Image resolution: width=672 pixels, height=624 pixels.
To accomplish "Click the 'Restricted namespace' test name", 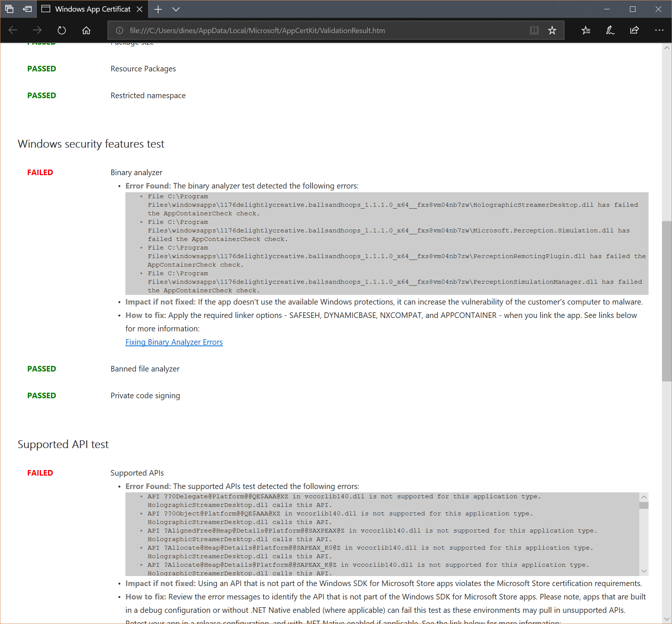I will pyautogui.click(x=148, y=96).
